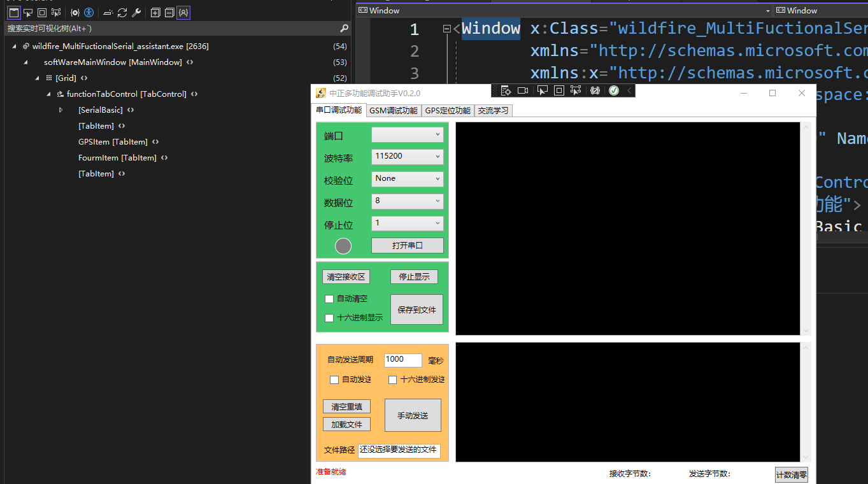The height and width of the screenshot is (484, 868).
Task: Collapse the wildfire_MultiFuctionalSerial_assistant.exe tree node
Action: tap(14, 46)
